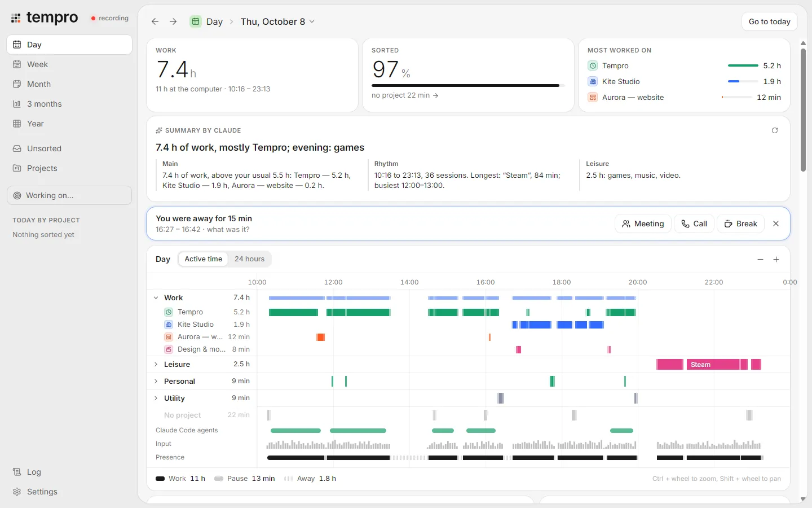Refresh the Summary by Claude

pos(775,130)
